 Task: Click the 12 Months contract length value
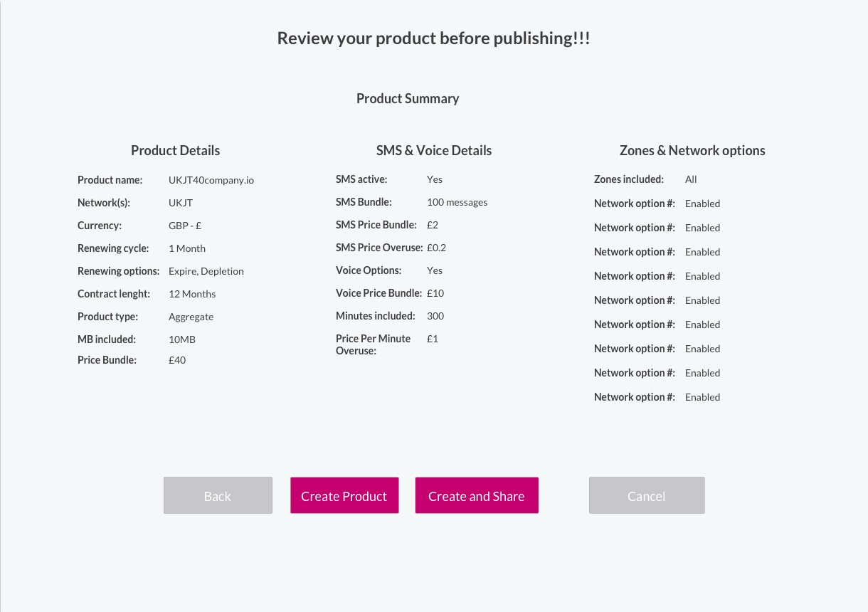tap(192, 294)
